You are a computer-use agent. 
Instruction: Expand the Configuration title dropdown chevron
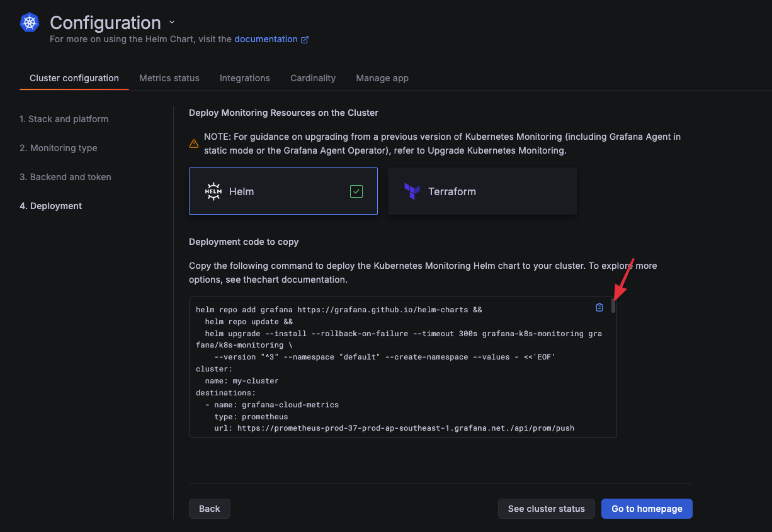click(172, 22)
